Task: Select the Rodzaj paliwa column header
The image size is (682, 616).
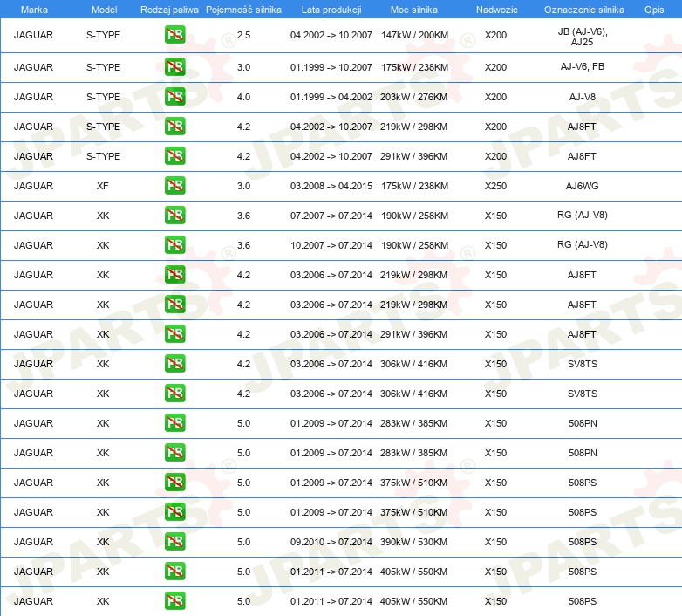Action: point(169,9)
